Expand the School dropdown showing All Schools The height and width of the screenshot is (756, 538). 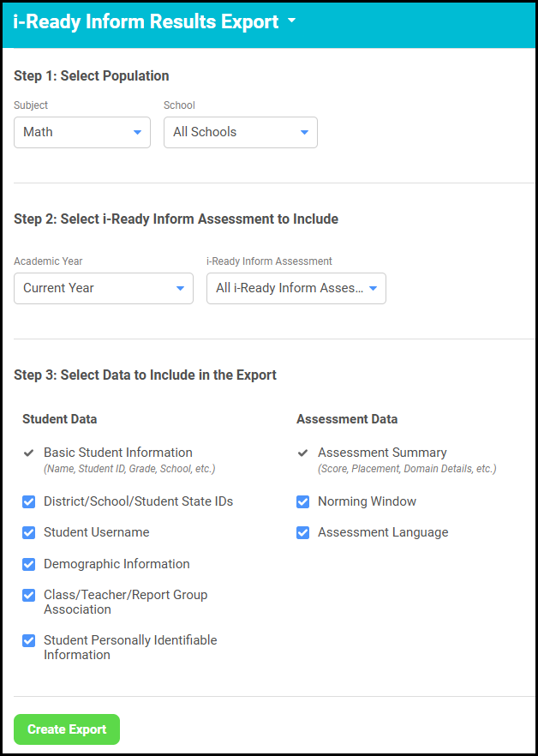pyautogui.click(x=241, y=132)
